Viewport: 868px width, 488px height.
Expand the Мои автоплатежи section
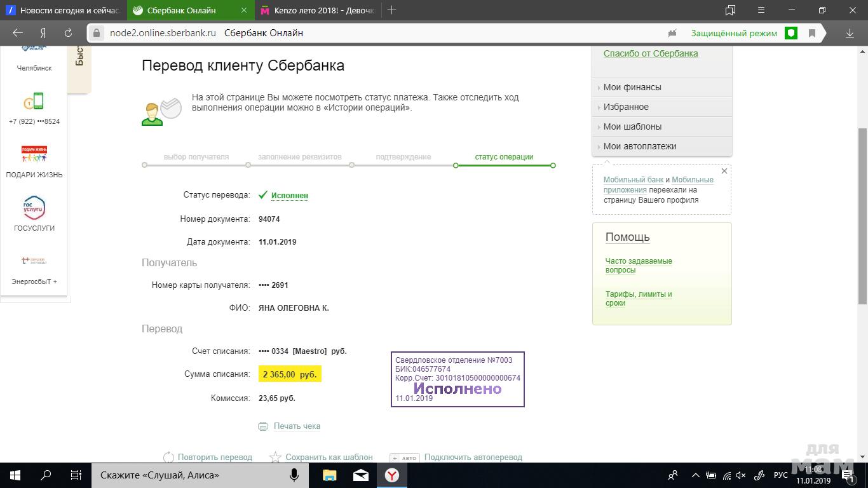tap(639, 146)
